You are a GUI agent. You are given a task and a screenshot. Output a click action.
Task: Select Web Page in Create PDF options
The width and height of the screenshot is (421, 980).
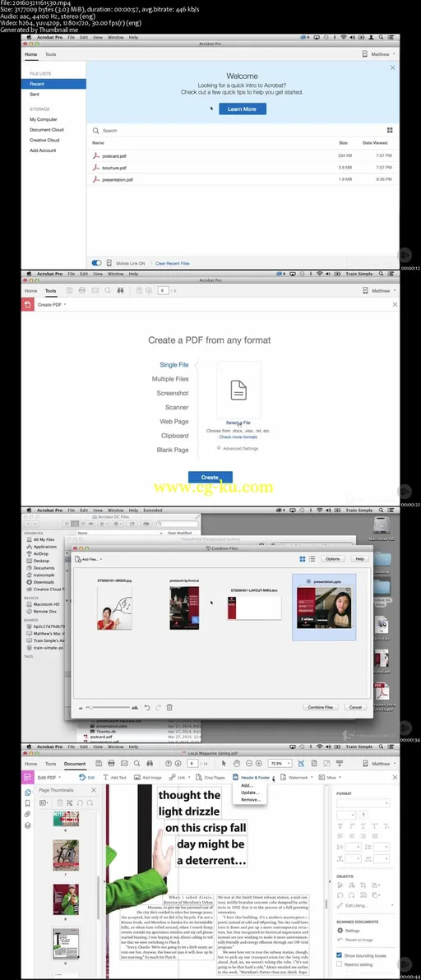point(173,421)
